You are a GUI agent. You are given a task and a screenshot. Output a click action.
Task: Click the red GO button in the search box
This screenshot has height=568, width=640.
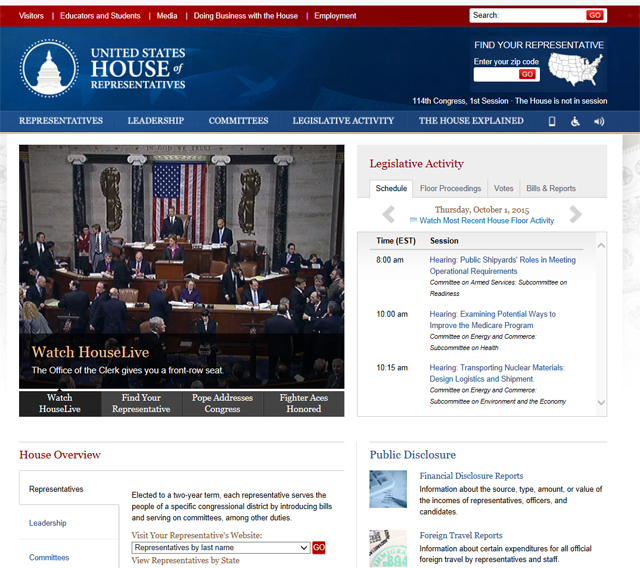(595, 16)
